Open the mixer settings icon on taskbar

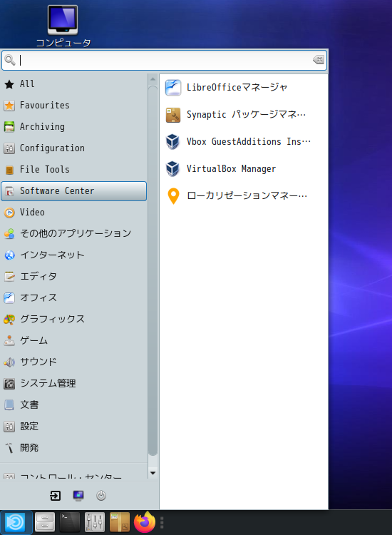[95, 522]
